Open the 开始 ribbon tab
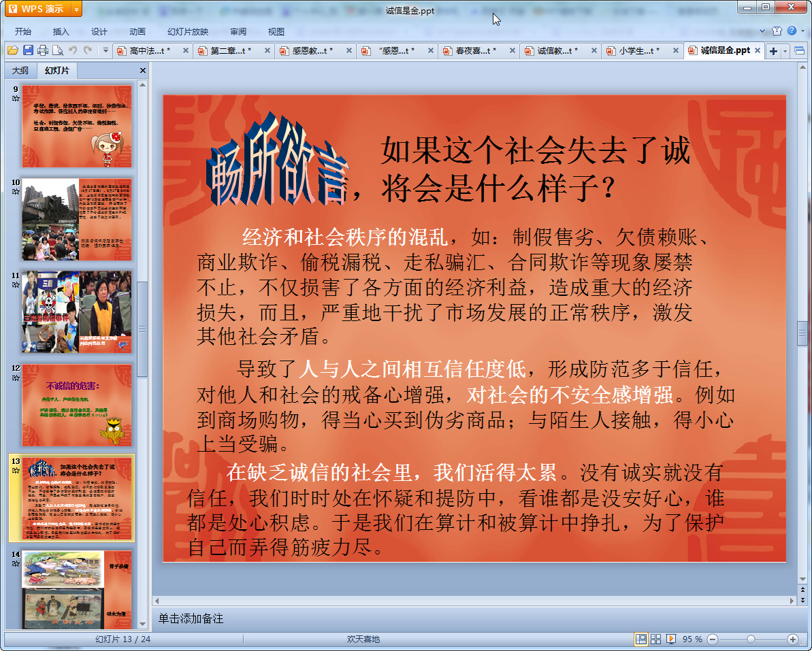Image resolution: width=812 pixels, height=651 pixels. (x=22, y=31)
